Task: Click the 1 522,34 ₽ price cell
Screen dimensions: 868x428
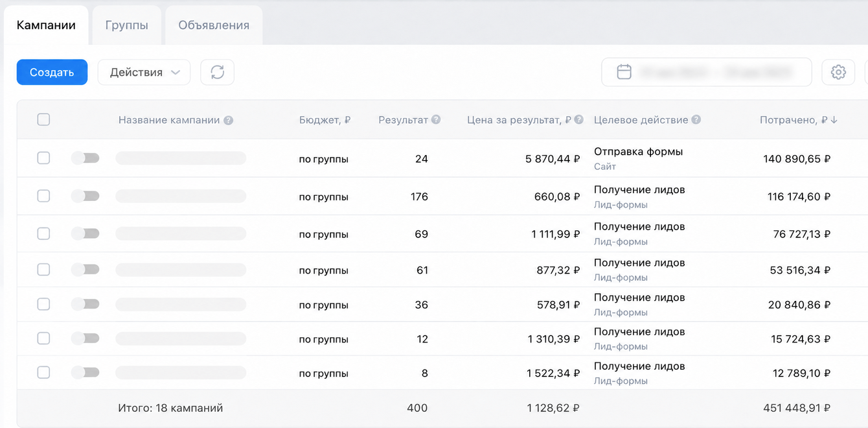Action: [554, 374]
